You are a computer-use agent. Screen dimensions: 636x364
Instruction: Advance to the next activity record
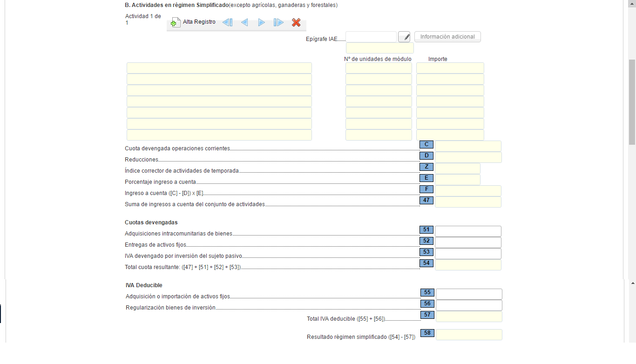pyautogui.click(x=262, y=22)
